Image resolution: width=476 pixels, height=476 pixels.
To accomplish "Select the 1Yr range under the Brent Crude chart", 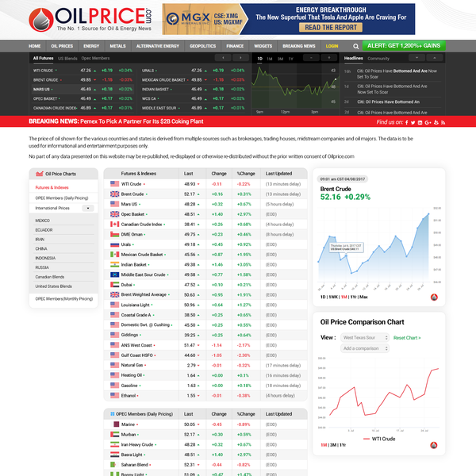I will (x=353, y=297).
